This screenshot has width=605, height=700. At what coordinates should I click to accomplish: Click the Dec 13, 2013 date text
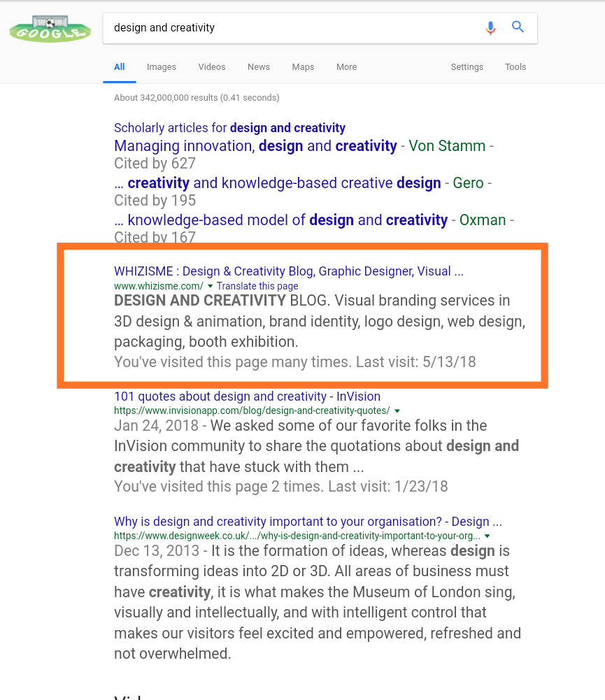(x=156, y=550)
